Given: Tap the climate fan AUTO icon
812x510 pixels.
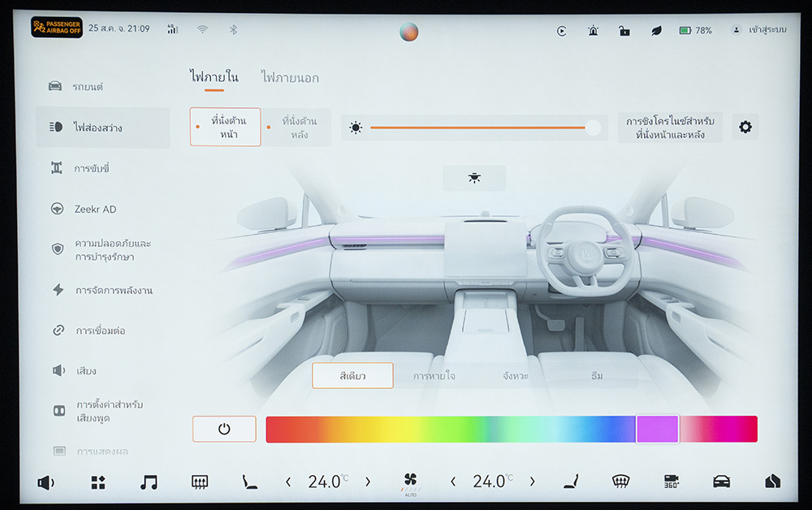Looking at the screenshot, I should point(410,482).
